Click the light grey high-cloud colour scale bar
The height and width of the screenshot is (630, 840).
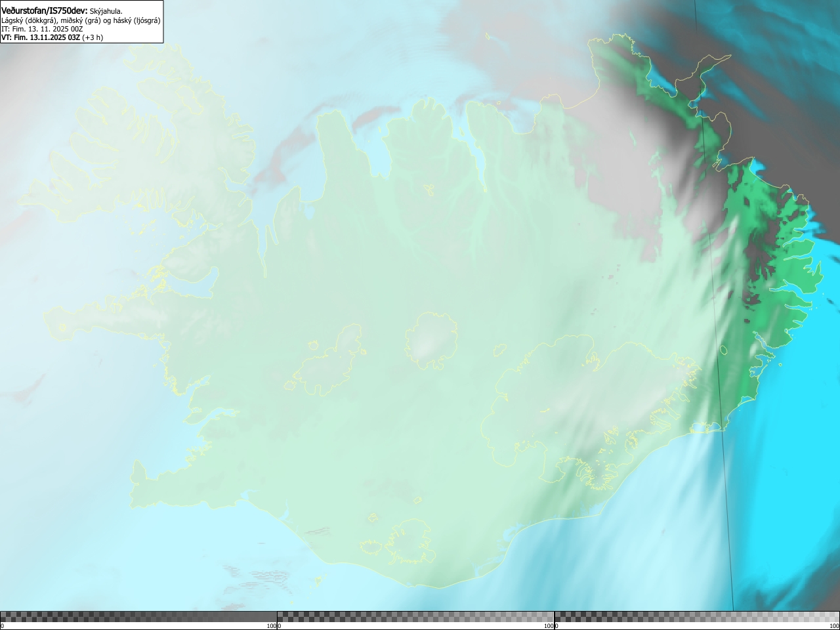click(x=697, y=617)
